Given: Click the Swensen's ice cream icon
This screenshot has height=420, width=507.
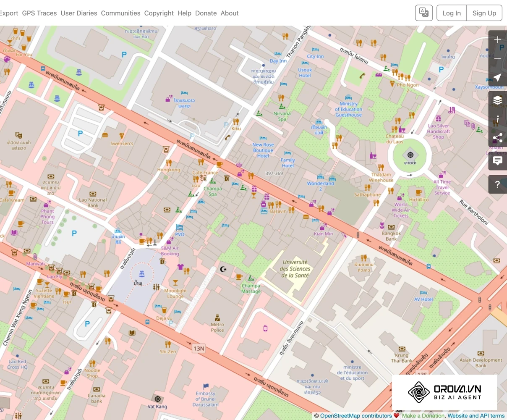Looking at the screenshot, I should (122, 136).
